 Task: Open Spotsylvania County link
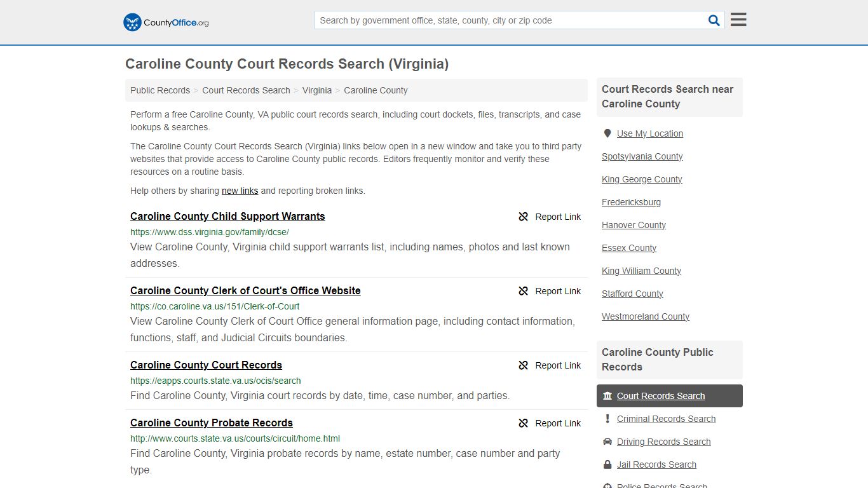pyautogui.click(x=642, y=156)
